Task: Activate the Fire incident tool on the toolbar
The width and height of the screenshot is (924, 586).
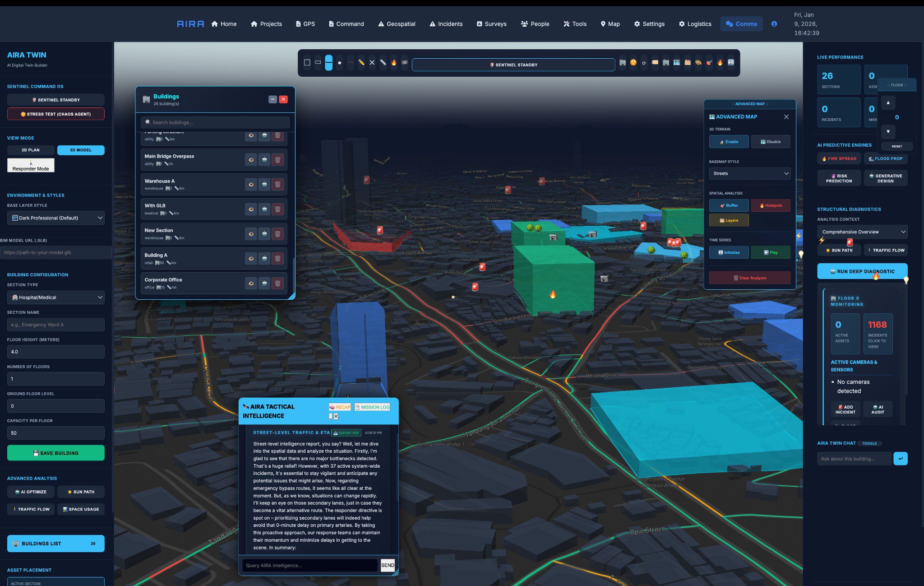Action: coord(393,63)
